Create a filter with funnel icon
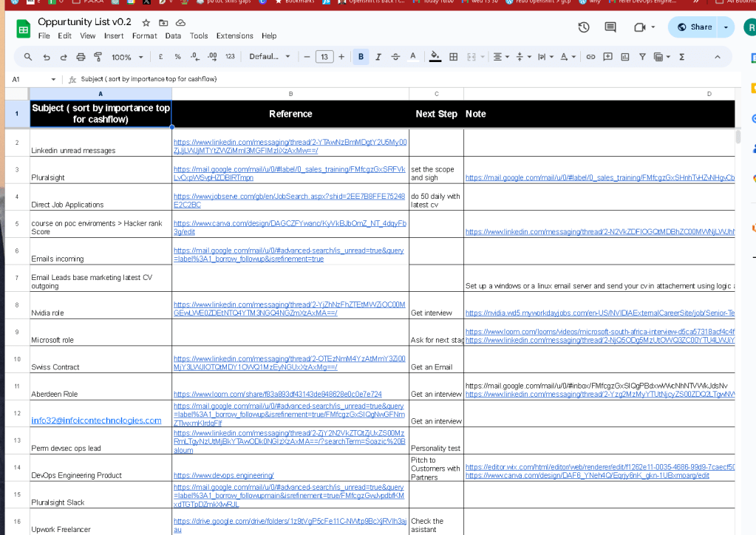 pos(642,57)
